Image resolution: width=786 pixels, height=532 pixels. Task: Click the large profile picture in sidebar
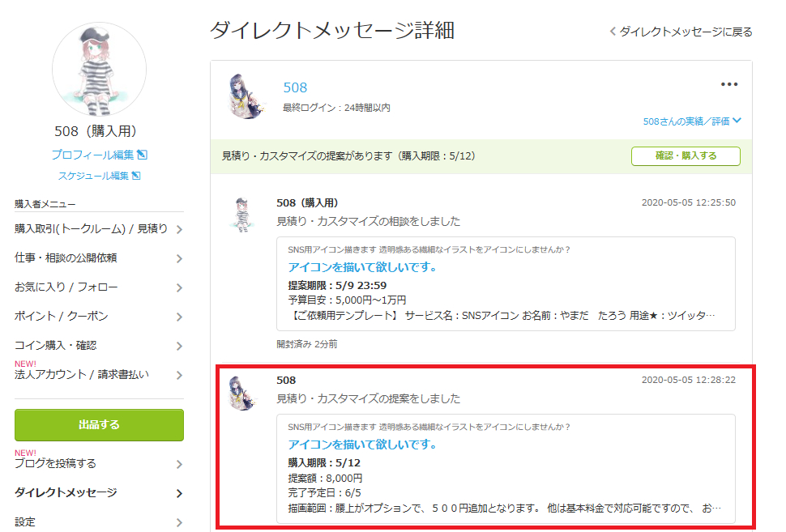coord(99,69)
